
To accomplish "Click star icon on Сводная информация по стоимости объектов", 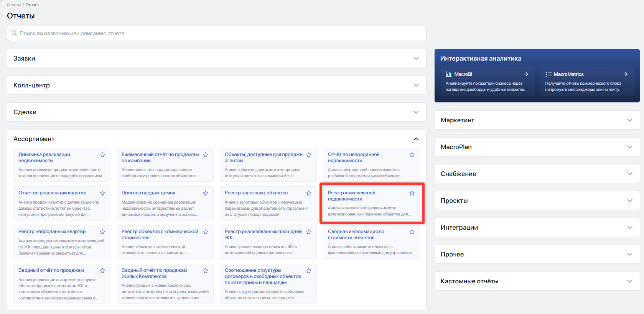I will point(412,232).
